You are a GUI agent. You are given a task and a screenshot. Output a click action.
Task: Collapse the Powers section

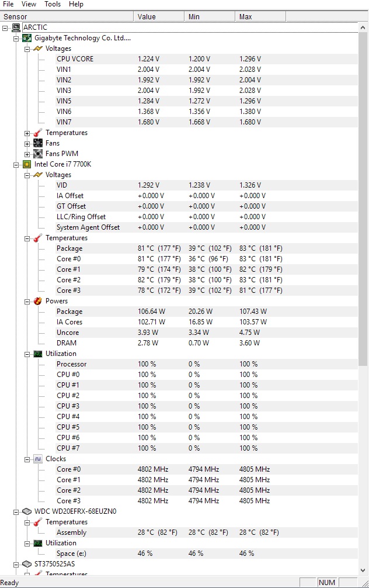(x=27, y=302)
